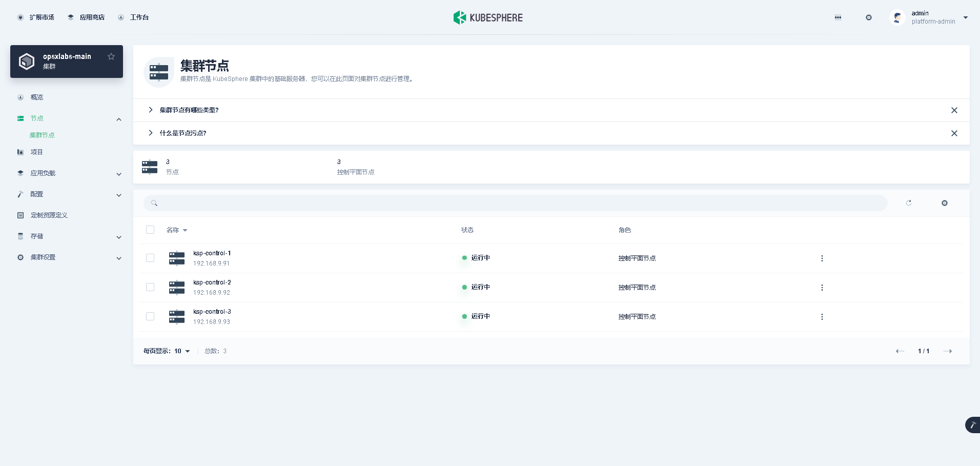Open 项目 in the sidebar
This screenshot has width=980, height=466.
[37, 152]
